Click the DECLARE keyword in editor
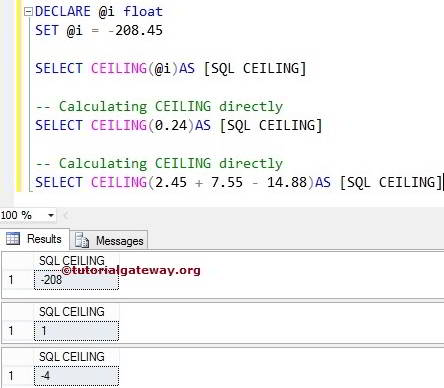Viewport: 444px width, 388px height. tap(63, 11)
